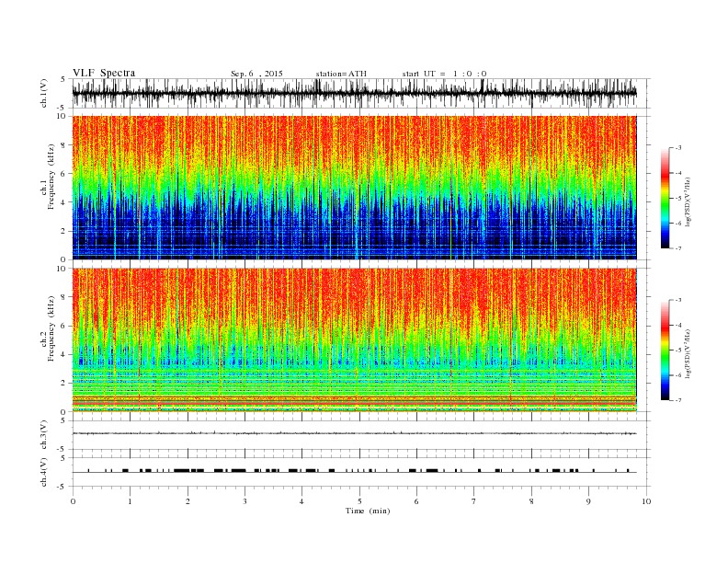Screen dimensions: 728x563
Task: Click time axis tick label "5"
Action: tap(359, 501)
